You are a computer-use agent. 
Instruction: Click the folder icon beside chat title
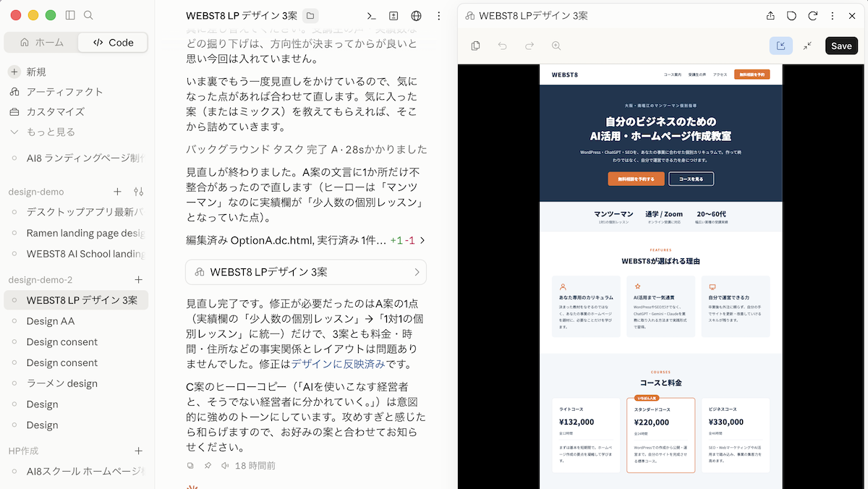point(310,15)
